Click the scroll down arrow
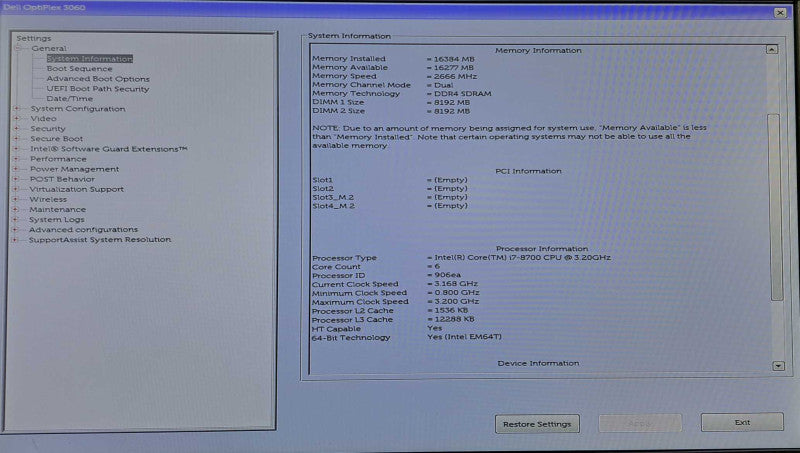 click(778, 366)
